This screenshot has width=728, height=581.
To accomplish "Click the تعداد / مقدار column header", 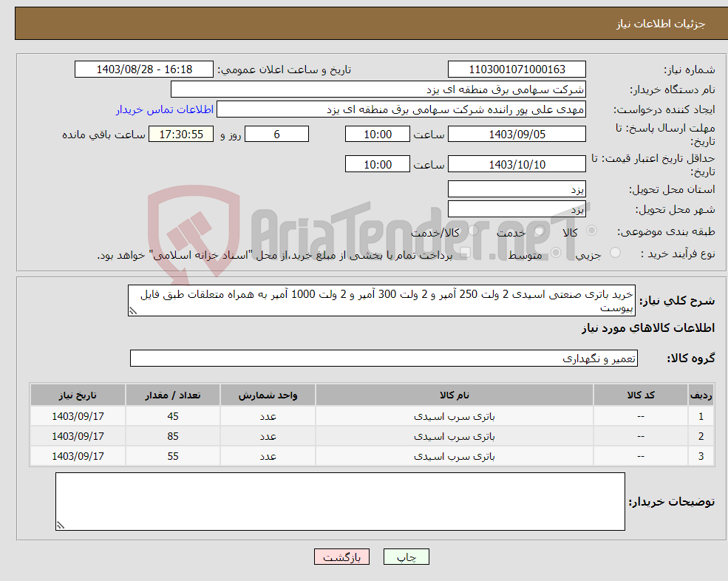I will point(173,395).
